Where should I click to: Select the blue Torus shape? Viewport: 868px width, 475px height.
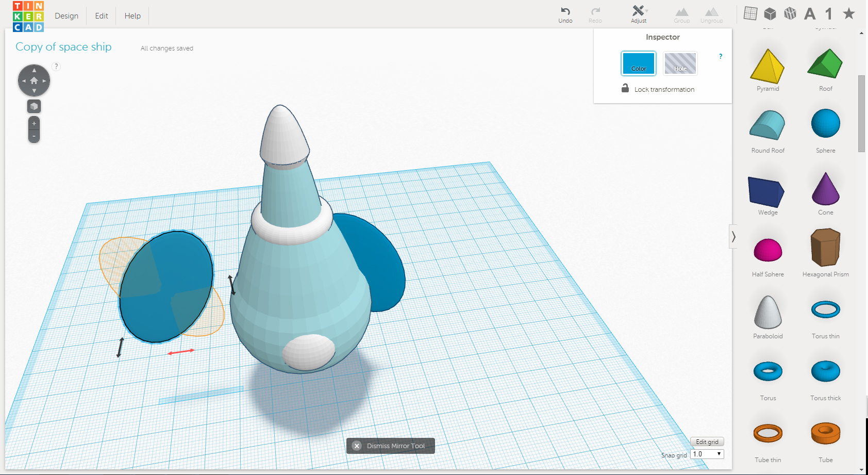pos(768,371)
